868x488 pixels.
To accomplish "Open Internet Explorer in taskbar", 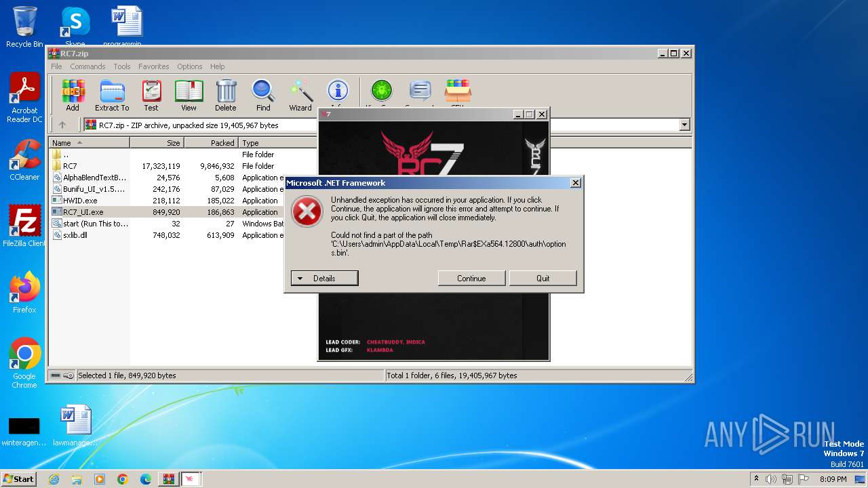I will tap(54, 479).
